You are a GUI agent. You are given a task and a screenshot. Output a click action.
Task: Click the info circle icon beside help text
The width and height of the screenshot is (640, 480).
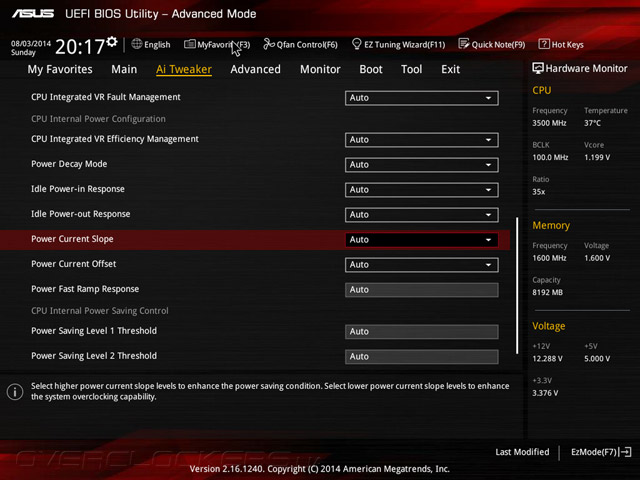coord(15,392)
